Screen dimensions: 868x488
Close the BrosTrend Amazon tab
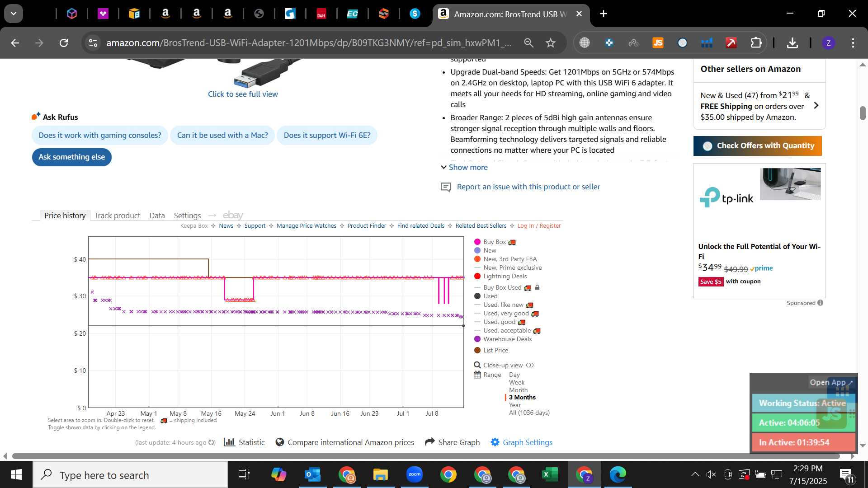pyautogui.click(x=579, y=14)
